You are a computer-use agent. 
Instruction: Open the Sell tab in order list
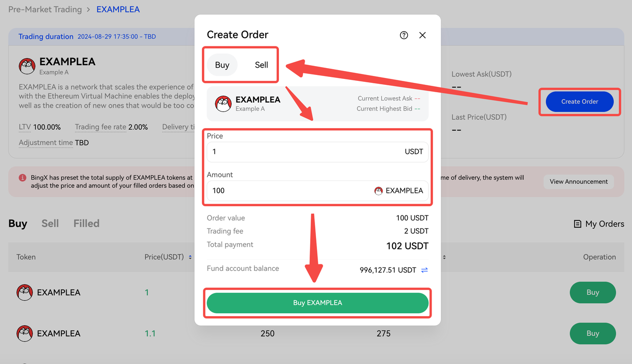[x=50, y=223]
